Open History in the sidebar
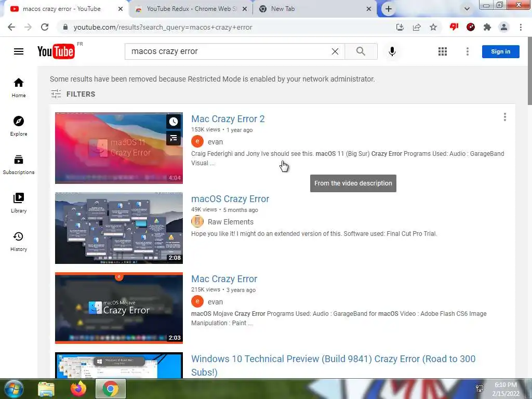 (19, 241)
